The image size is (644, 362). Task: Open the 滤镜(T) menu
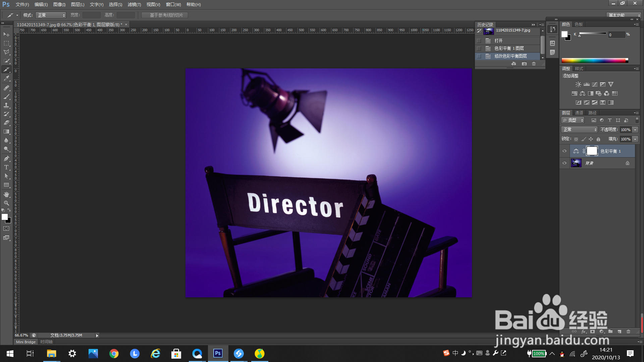click(134, 4)
